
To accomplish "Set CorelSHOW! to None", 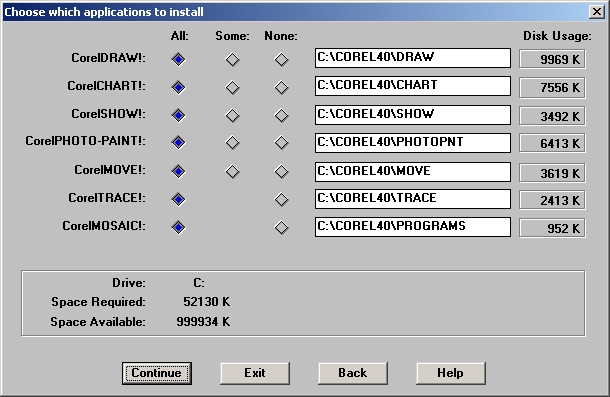I will click(x=281, y=116).
